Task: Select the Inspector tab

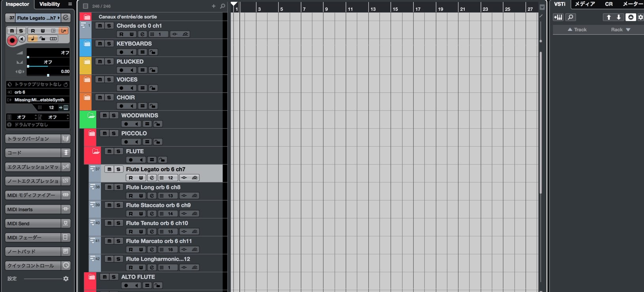Action: click(x=17, y=4)
